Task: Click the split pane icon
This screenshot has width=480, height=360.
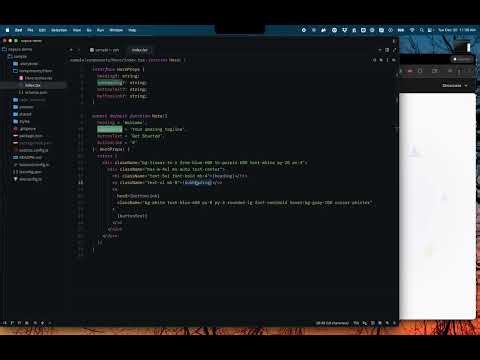Action: tap(387, 50)
